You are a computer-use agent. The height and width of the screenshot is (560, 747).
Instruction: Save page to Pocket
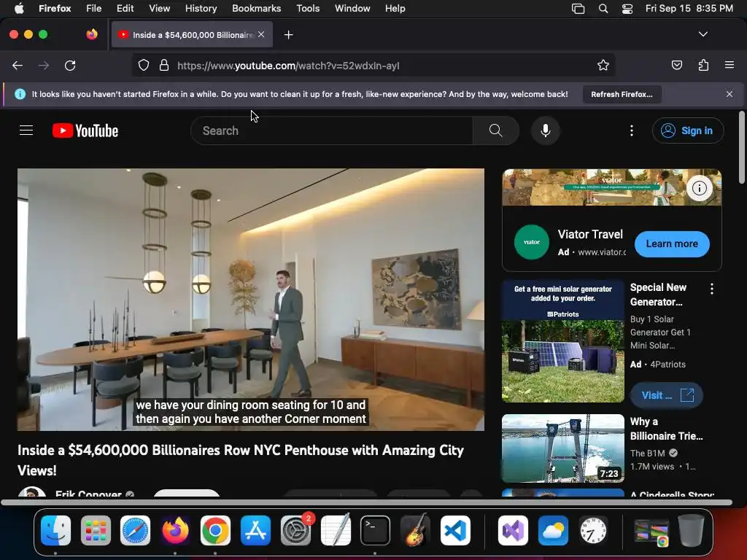pyautogui.click(x=677, y=65)
